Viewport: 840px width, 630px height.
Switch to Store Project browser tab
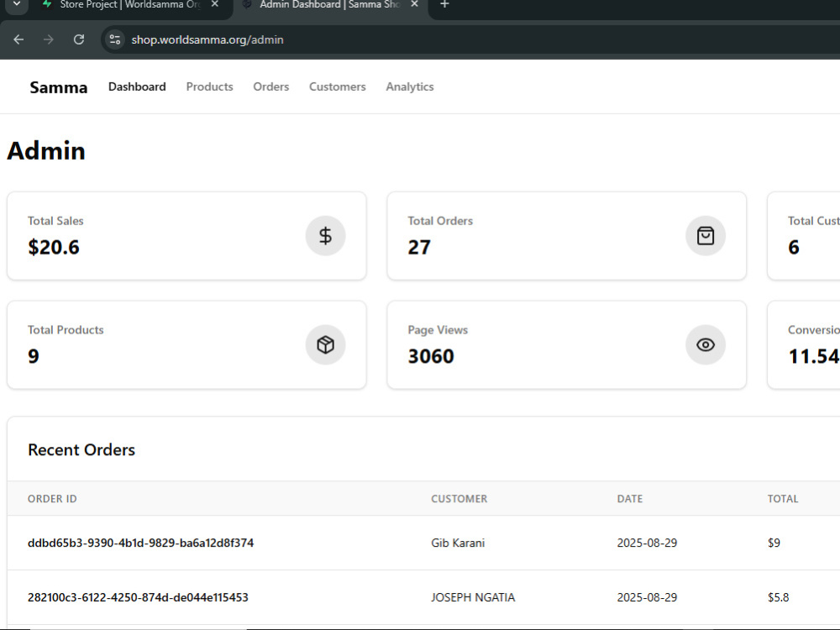130,5
